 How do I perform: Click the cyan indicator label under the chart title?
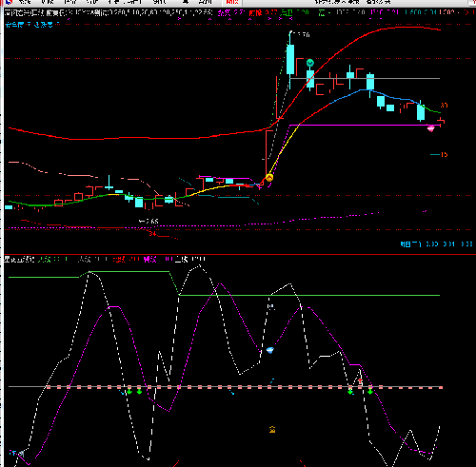tap(32, 25)
